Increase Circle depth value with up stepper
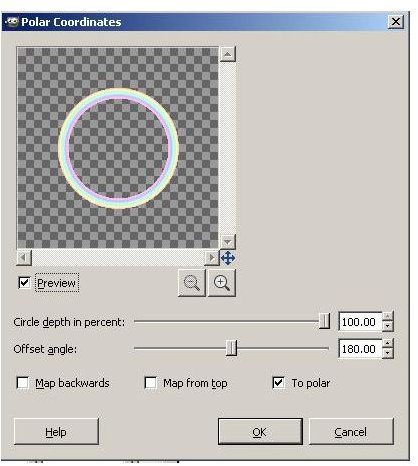Screen dimensions: 418x466 pos(388,316)
